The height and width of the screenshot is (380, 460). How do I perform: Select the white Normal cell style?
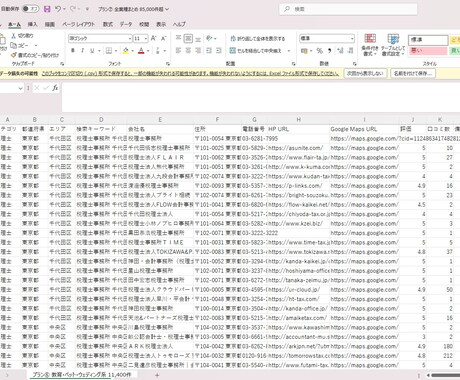pos(428,40)
